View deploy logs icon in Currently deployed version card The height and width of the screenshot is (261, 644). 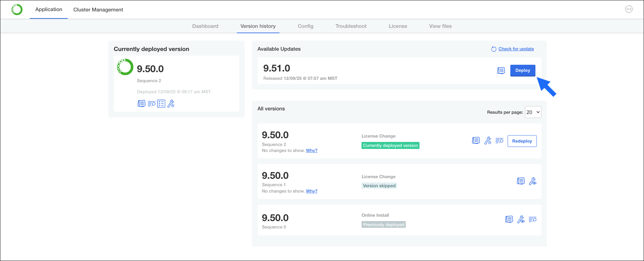click(x=151, y=104)
